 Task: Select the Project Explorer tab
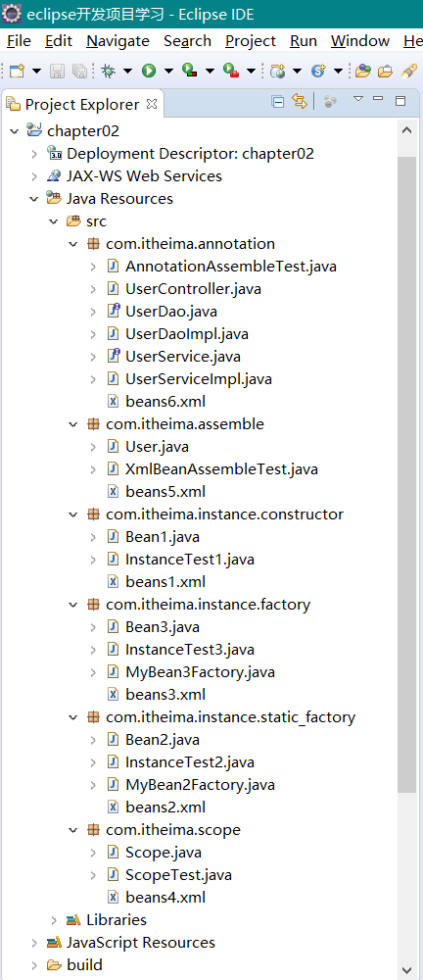[82, 105]
